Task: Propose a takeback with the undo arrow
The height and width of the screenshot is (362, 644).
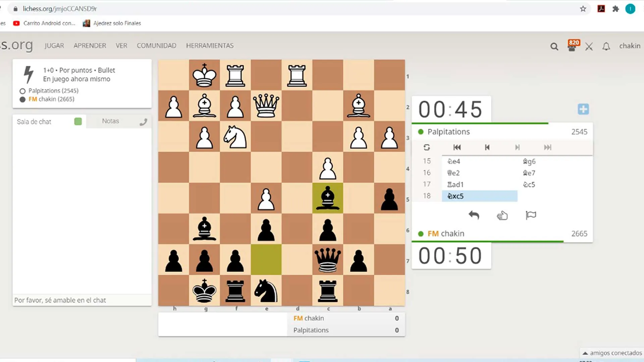Action: coord(474,215)
